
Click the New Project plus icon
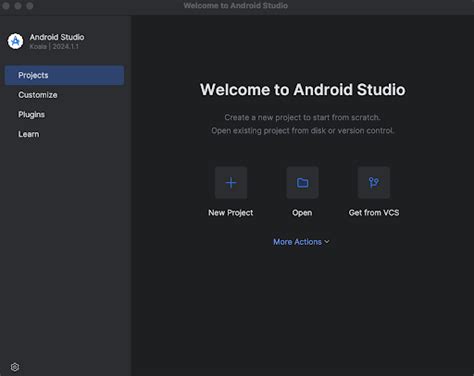pyautogui.click(x=231, y=183)
